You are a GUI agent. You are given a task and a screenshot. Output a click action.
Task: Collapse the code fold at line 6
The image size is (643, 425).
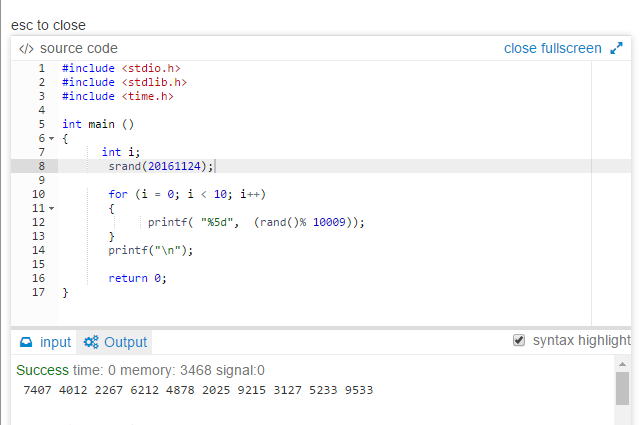52,139
